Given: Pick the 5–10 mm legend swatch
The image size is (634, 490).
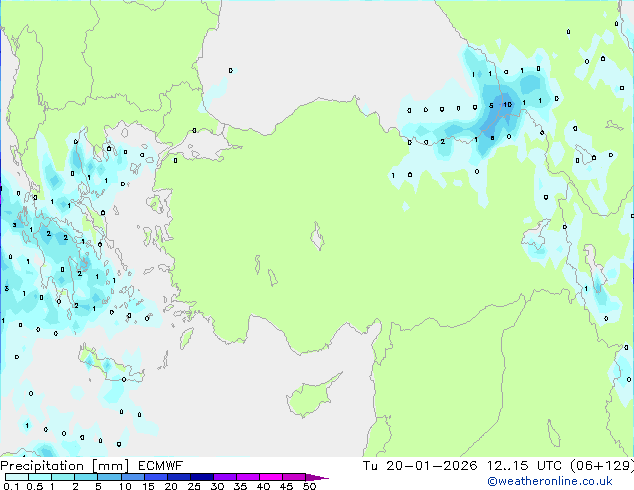Looking at the screenshot, I should click(x=109, y=477).
